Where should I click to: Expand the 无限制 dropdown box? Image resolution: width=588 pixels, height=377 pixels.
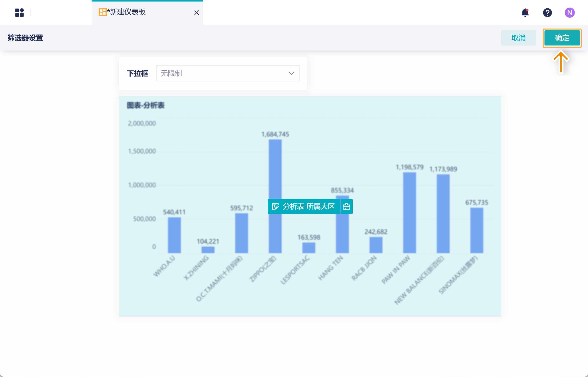point(228,73)
